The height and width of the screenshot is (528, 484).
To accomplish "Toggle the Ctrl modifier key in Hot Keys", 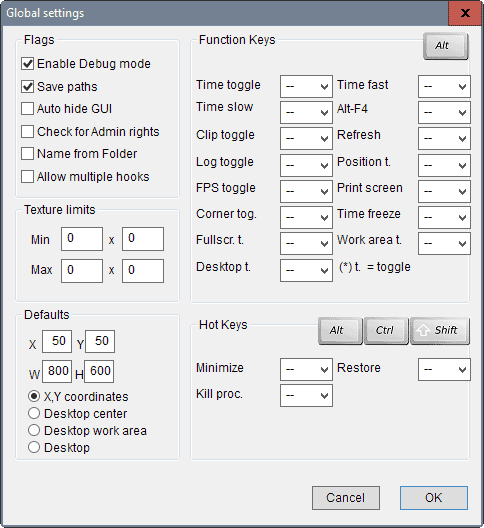I will click(x=386, y=331).
